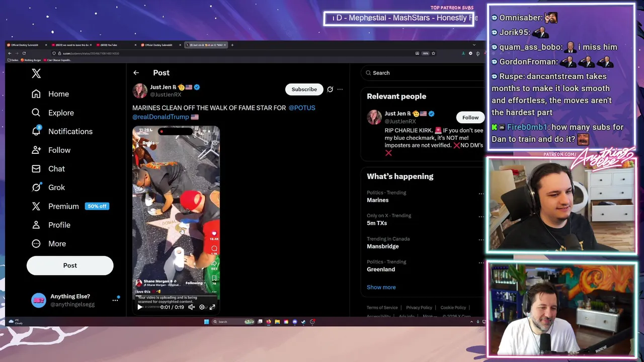Open the weather widget on the taskbar

coord(15,322)
